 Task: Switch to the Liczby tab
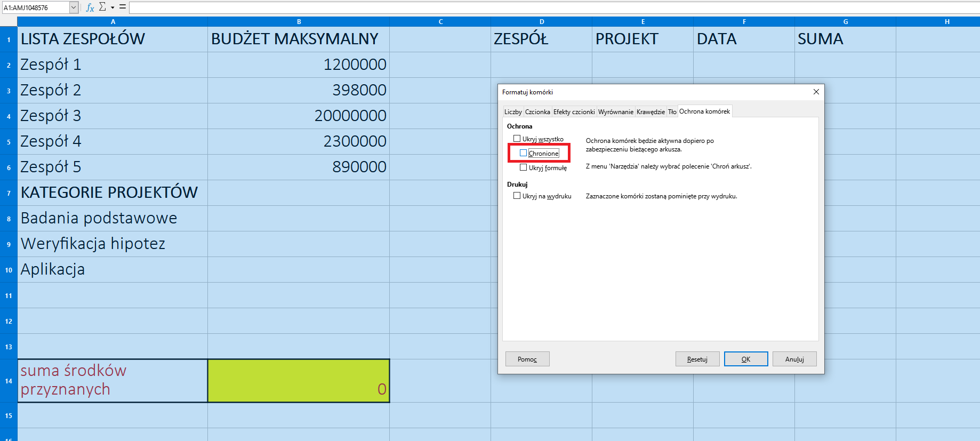point(513,112)
